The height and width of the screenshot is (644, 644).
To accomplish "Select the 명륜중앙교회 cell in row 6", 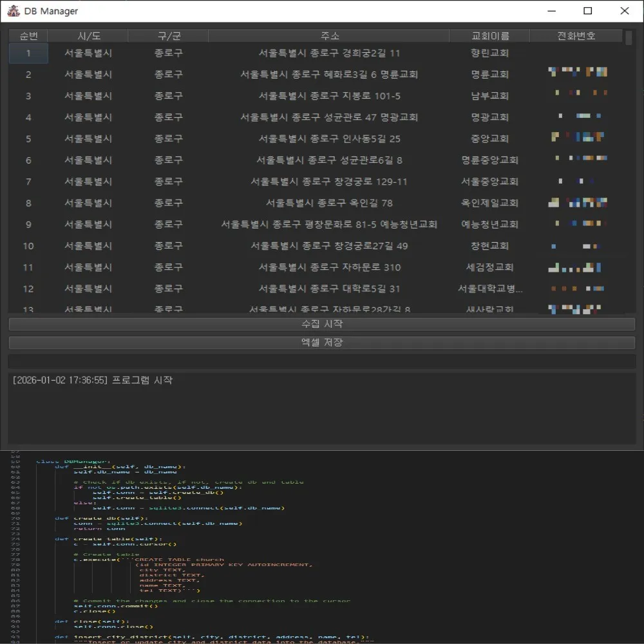I will coord(489,160).
